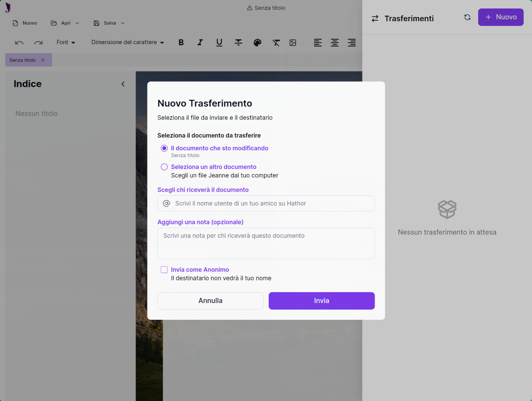This screenshot has width=532, height=401.
Task: Collapse the Indice sidebar panel
Action: pyautogui.click(x=123, y=84)
